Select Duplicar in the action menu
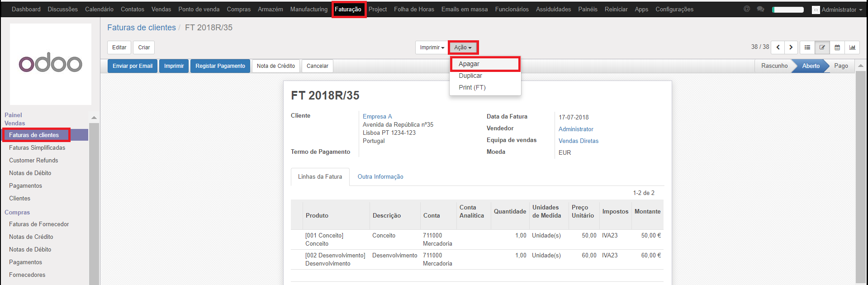The height and width of the screenshot is (285, 868). pos(470,76)
